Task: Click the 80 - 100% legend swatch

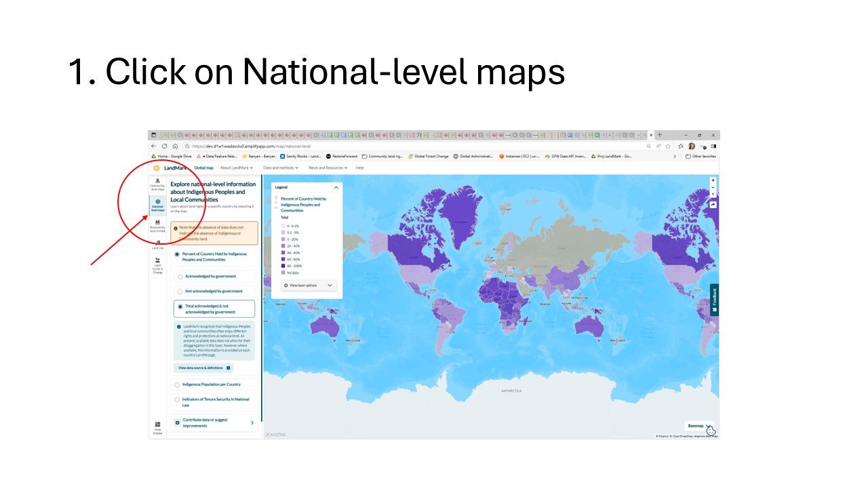Action: click(x=283, y=266)
